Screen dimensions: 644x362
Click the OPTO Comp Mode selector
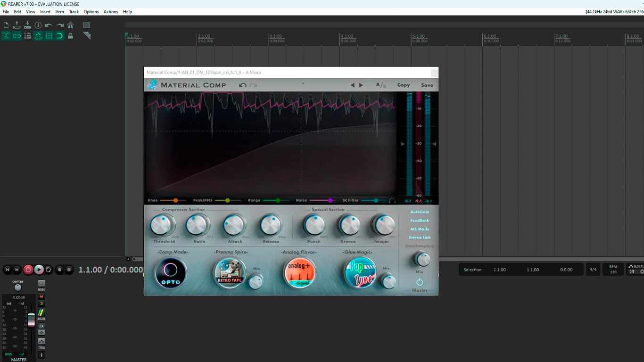coord(170,273)
